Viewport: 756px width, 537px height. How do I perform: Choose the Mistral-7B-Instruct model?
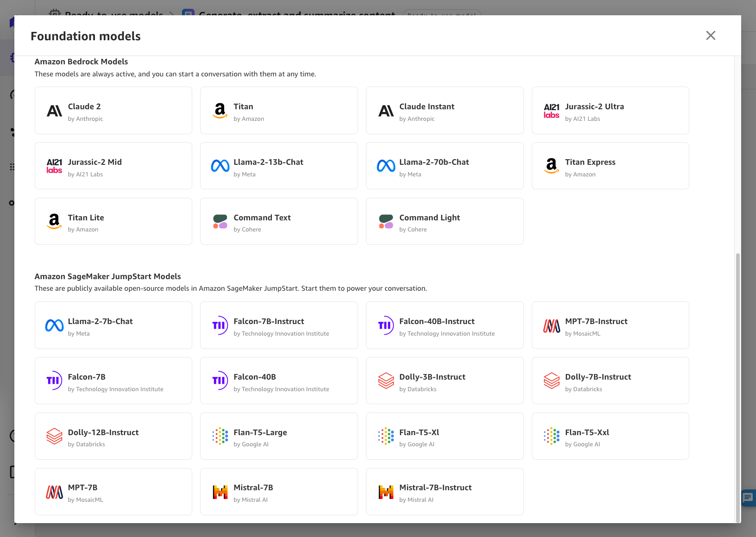[445, 492]
